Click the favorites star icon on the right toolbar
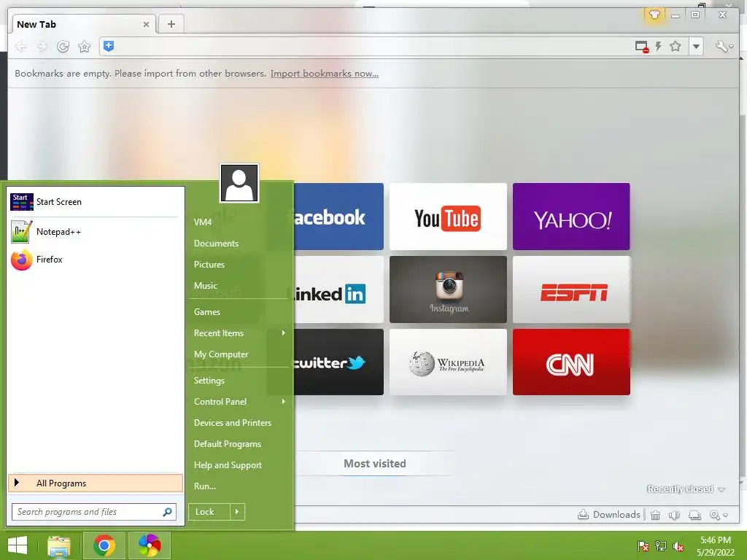The height and width of the screenshot is (560, 747). (675, 46)
